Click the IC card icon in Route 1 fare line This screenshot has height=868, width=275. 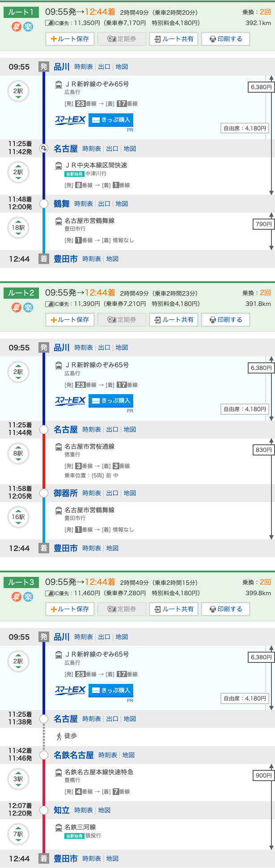click(x=49, y=23)
